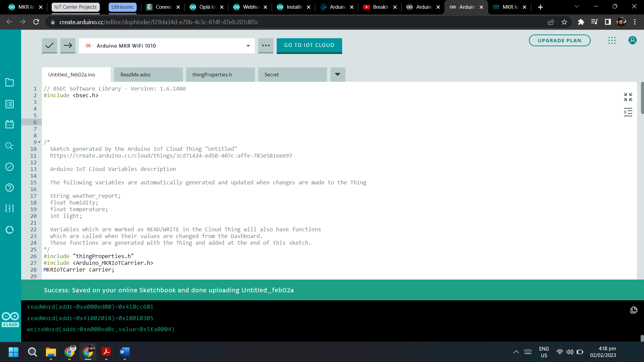This screenshot has height=362, width=644.
Task: Open the Preferences sliders icon in sidebar
Action: point(10,208)
